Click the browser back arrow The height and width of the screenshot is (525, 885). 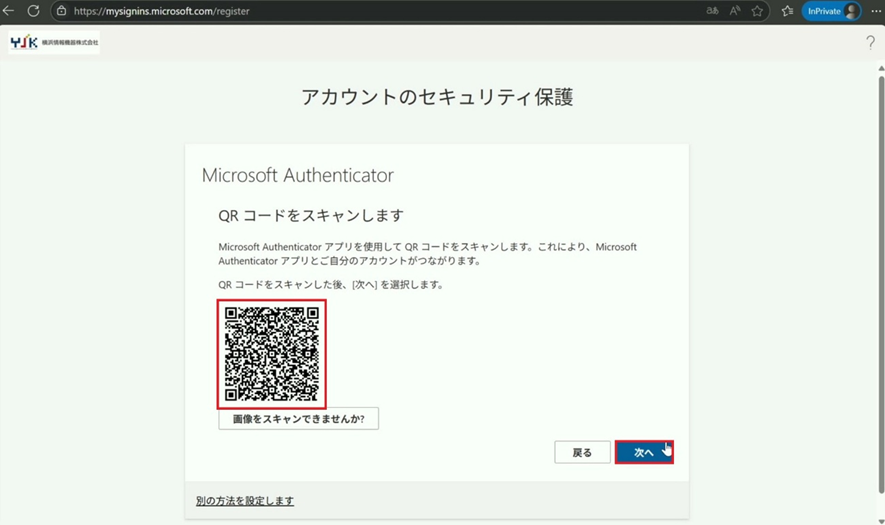[x=9, y=11]
